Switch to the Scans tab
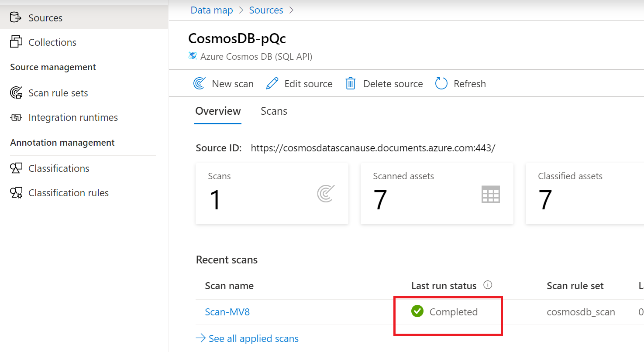 coord(274,111)
